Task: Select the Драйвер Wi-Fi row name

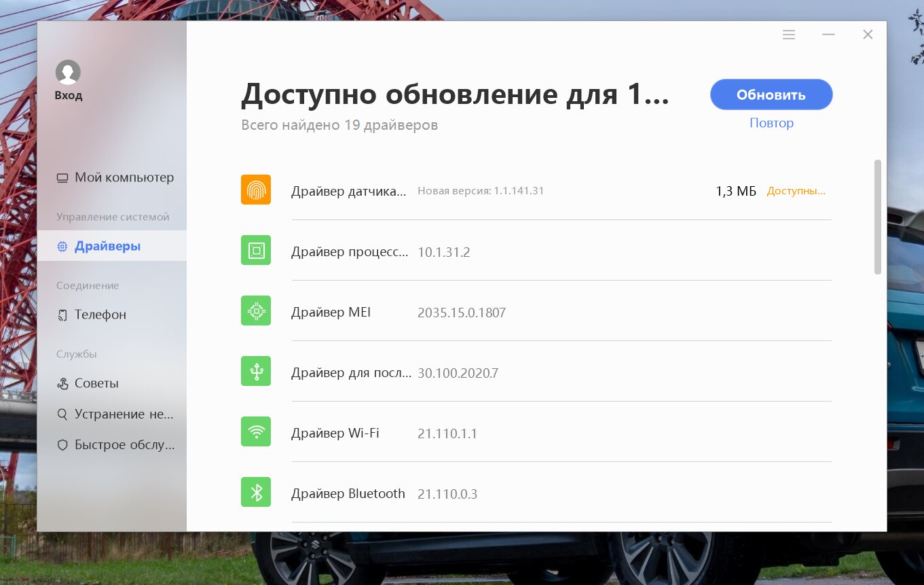Action: [x=335, y=433]
